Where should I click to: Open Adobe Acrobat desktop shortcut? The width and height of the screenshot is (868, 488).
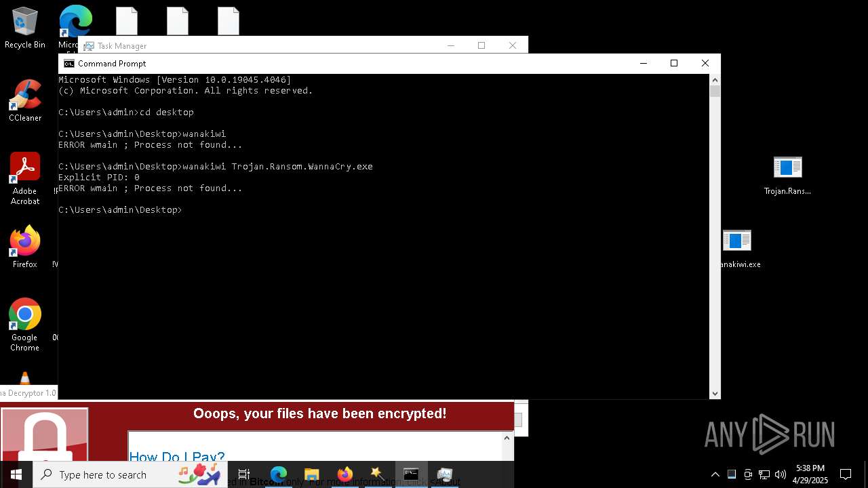coord(25,179)
